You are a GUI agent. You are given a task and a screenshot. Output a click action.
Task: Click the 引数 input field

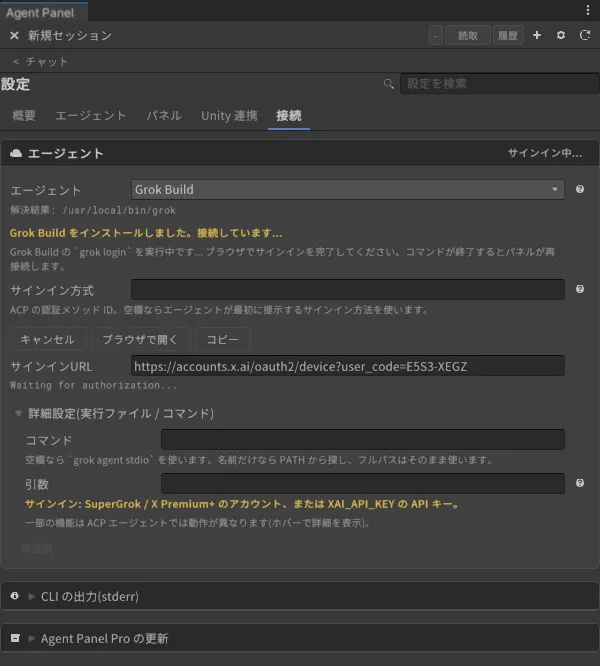click(x=363, y=483)
